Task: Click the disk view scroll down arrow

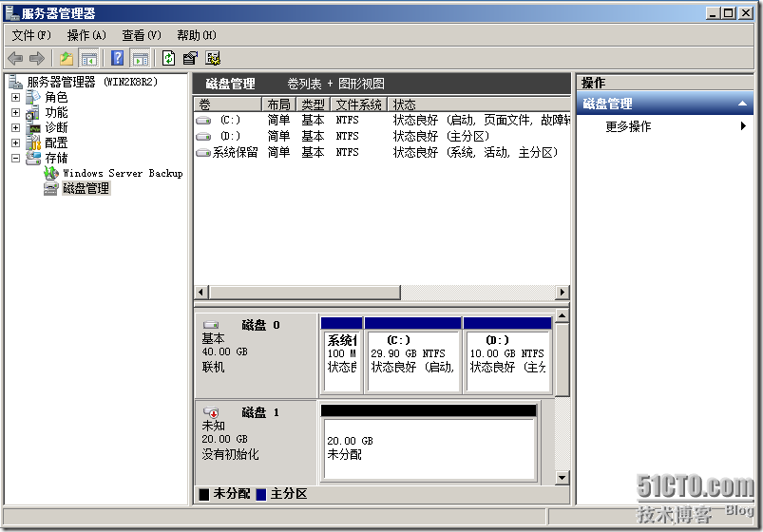Action: (562, 478)
